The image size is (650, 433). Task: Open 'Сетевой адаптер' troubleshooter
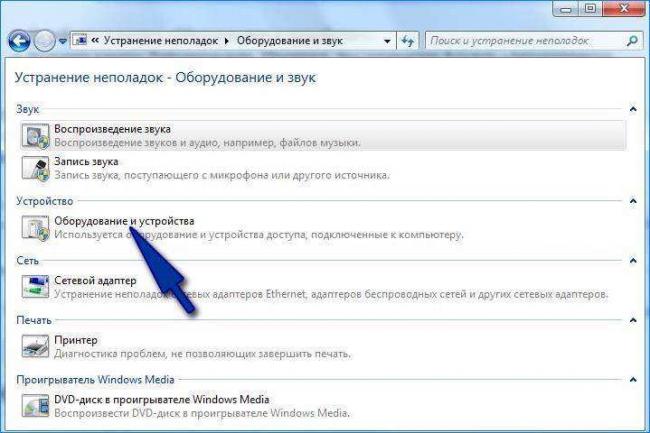95,281
